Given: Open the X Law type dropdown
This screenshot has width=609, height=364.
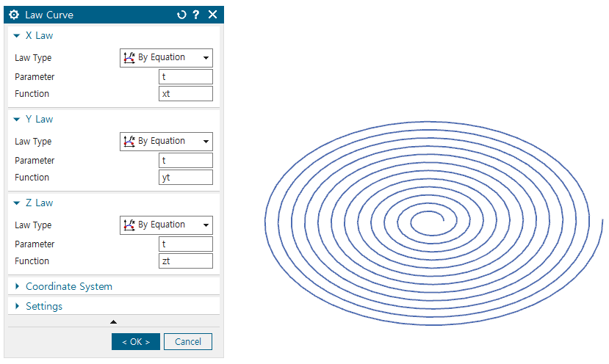Looking at the screenshot, I should [x=166, y=58].
